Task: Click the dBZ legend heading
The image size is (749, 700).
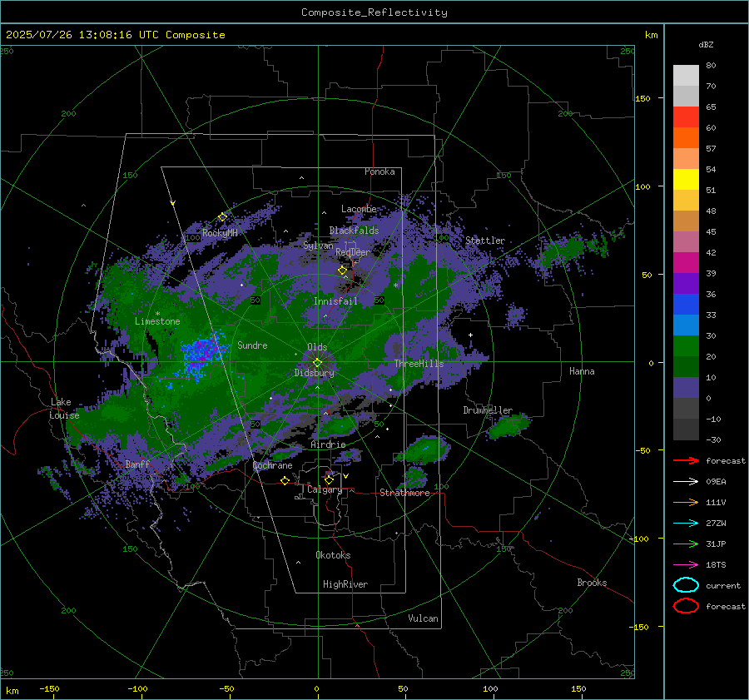Action: click(706, 44)
